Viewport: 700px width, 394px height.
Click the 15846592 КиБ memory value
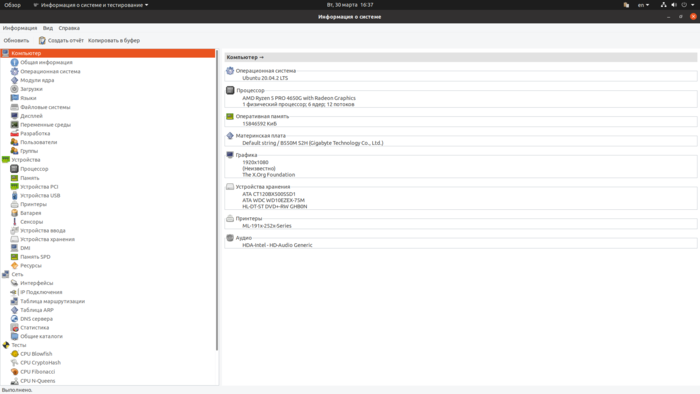pos(259,124)
